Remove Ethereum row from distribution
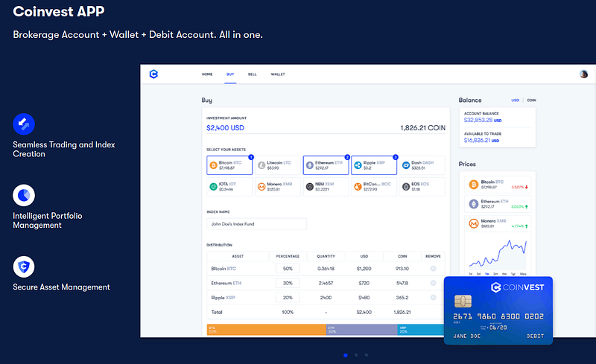 (x=433, y=283)
